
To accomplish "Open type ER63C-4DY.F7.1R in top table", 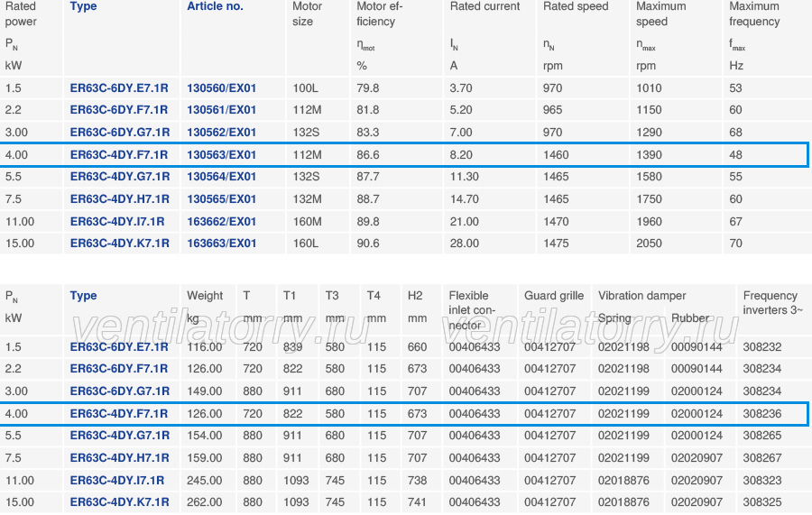I will coord(119,155).
